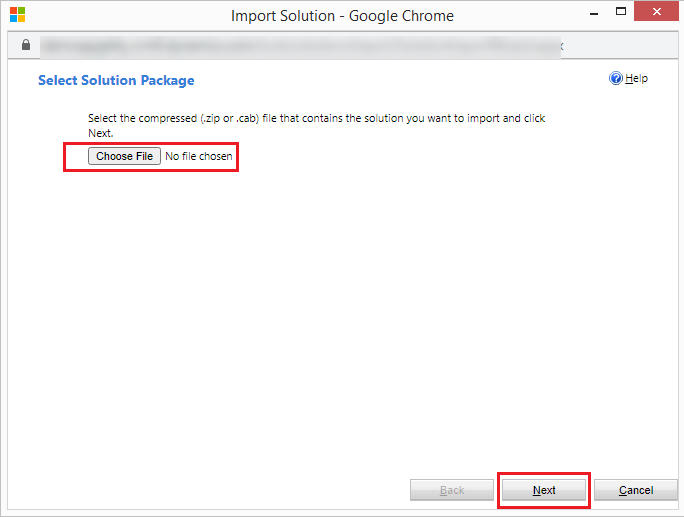Proceed with the Next button
This screenshot has width=684, height=517.
click(544, 490)
